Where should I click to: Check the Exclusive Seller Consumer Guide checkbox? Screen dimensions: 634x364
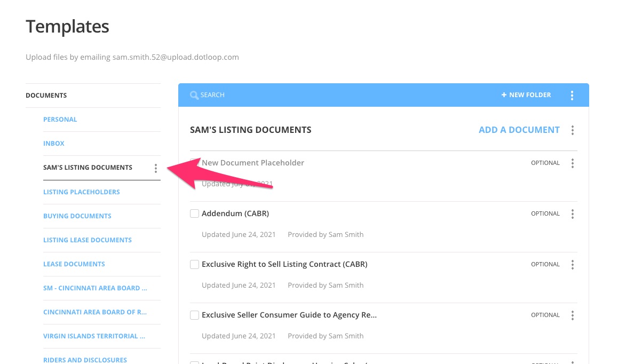194,314
